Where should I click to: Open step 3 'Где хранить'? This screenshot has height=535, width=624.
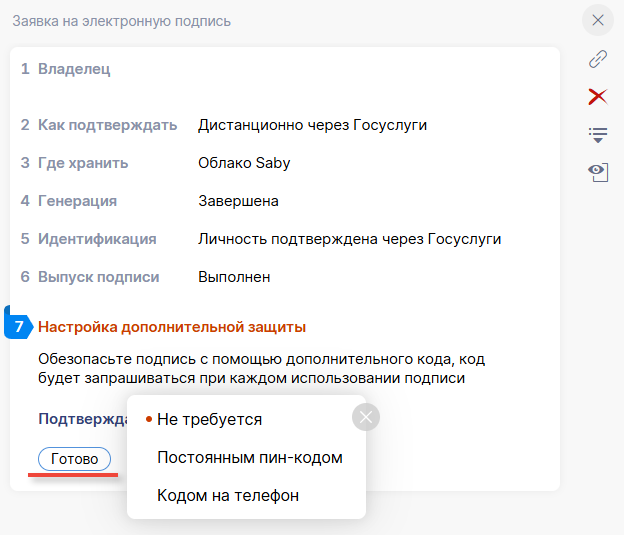pyautogui.click(x=83, y=163)
